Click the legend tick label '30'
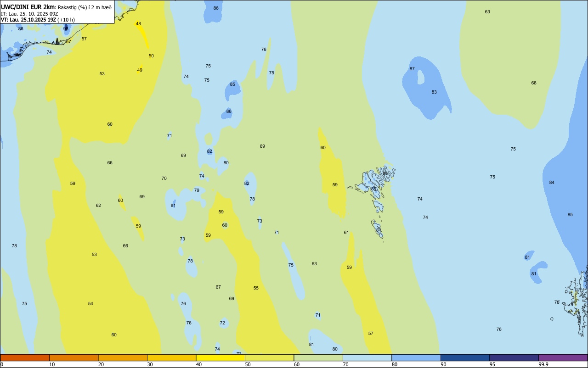The height and width of the screenshot is (368, 588). 150,364
